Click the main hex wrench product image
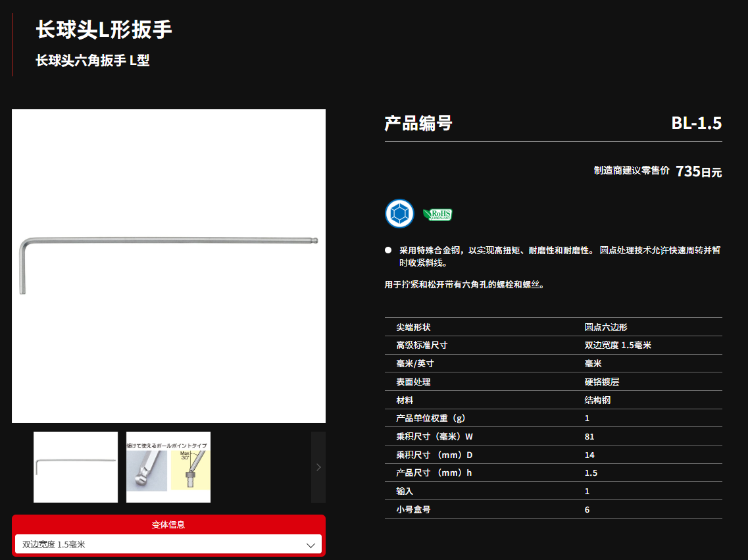Screen dimensions: 748x560 tap(168, 266)
